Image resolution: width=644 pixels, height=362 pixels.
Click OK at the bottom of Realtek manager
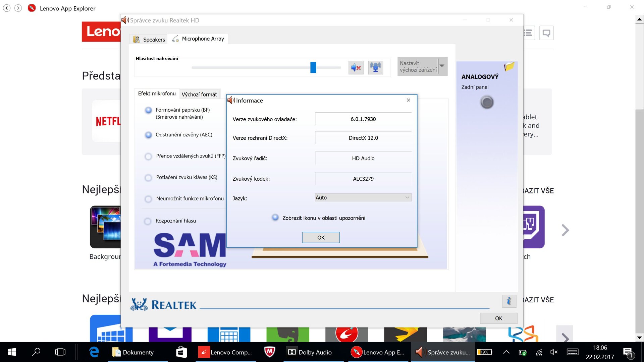coord(498,318)
